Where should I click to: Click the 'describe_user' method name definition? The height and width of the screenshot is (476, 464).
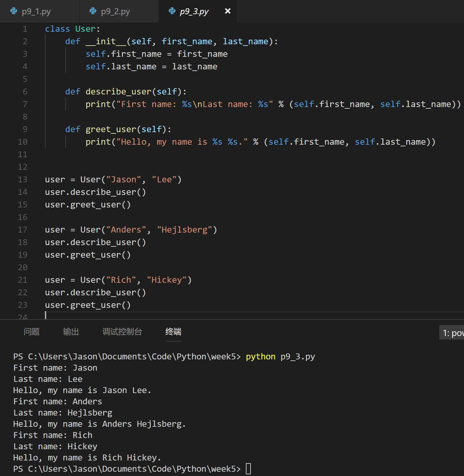click(118, 92)
